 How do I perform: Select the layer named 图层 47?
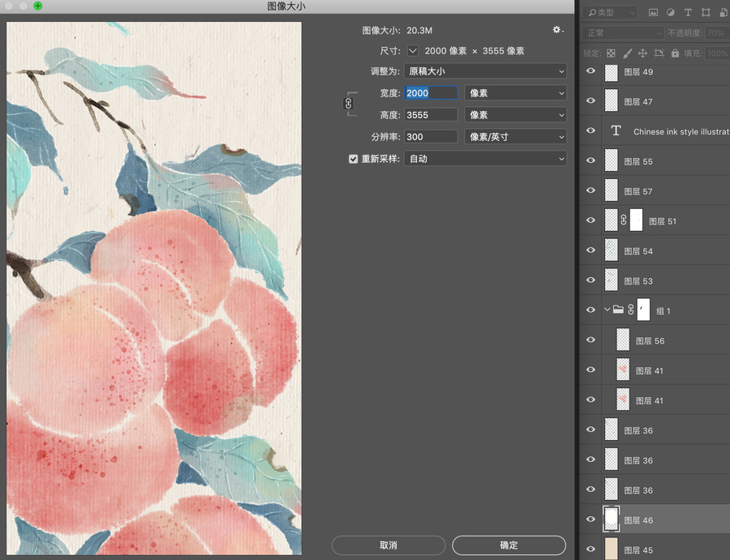pyautogui.click(x=638, y=101)
